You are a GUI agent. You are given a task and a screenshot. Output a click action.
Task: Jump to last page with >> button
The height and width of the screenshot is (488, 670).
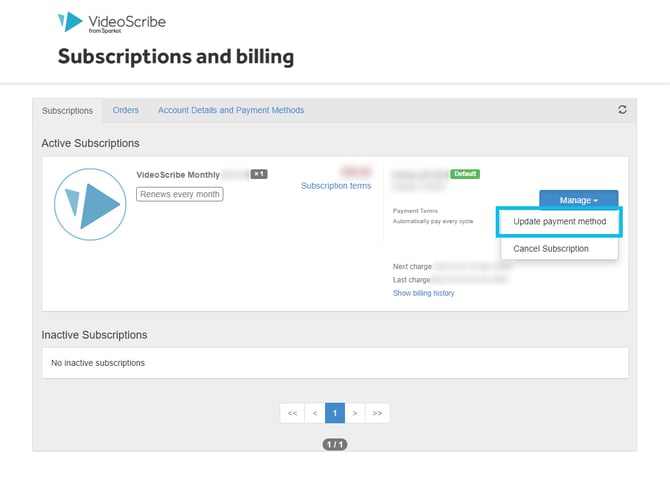click(377, 413)
